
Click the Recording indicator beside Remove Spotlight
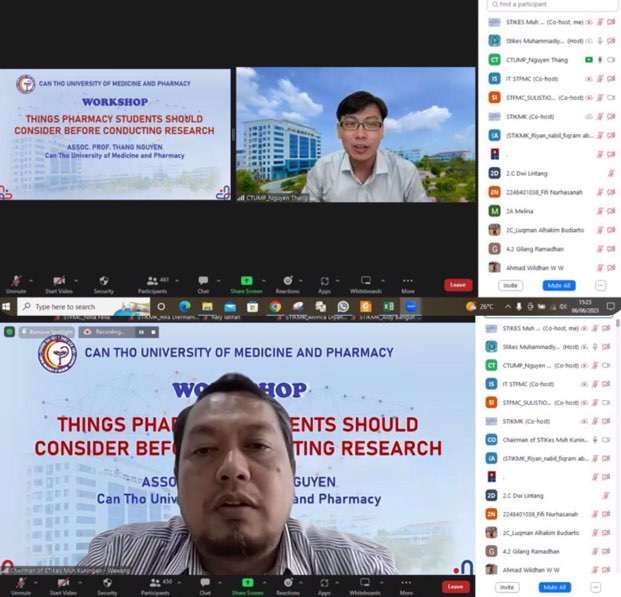tap(103, 331)
